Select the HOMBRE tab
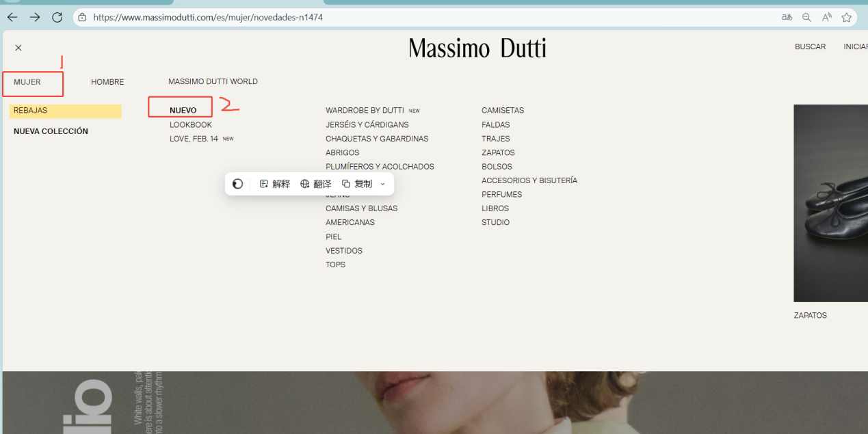Screen dimensions: 868x434 107,82
